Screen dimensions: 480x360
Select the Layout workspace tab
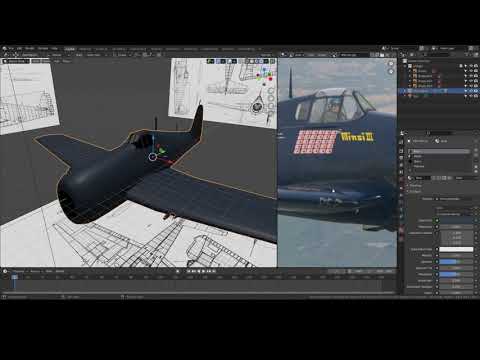tap(69, 49)
